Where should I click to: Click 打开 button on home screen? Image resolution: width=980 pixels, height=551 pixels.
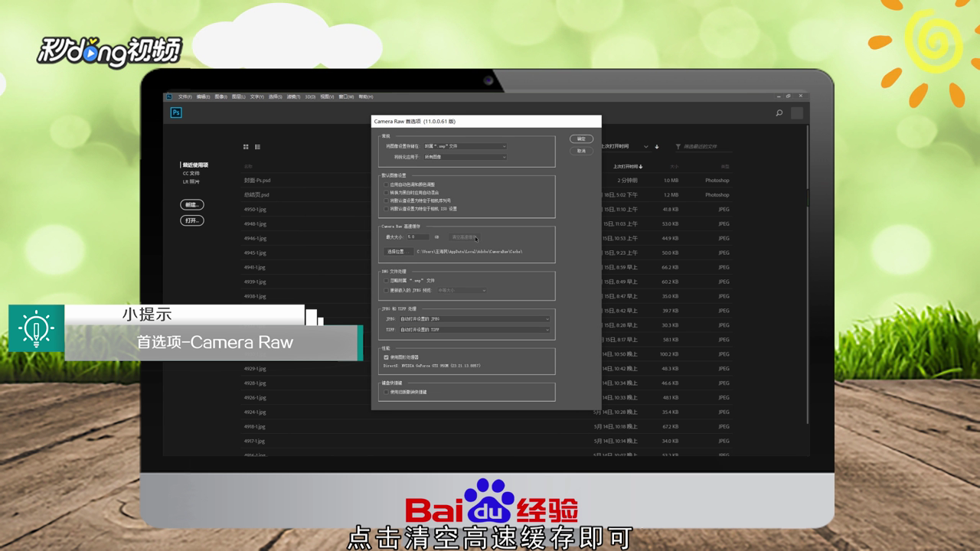(x=192, y=220)
